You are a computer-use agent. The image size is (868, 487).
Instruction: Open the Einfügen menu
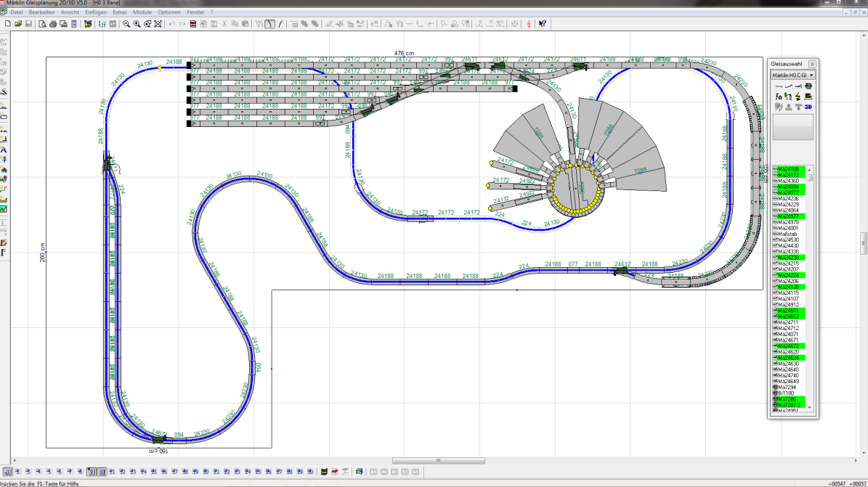point(96,12)
